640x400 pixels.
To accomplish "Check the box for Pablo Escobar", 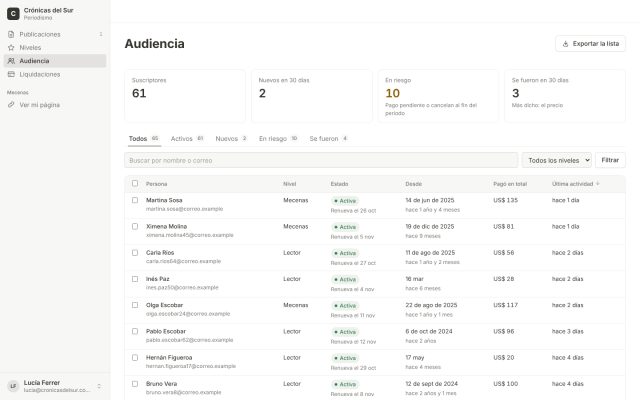I will tap(135, 331).
